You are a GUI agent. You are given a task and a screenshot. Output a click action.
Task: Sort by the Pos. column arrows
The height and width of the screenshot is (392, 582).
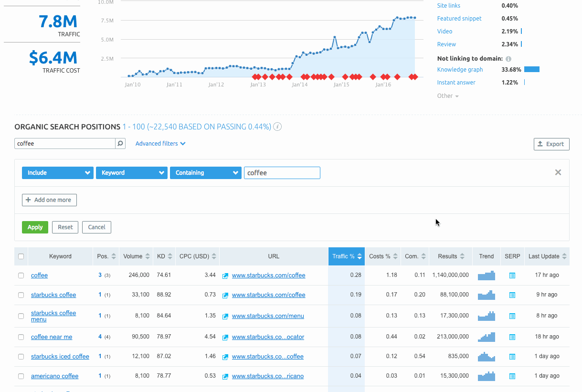[114, 256]
